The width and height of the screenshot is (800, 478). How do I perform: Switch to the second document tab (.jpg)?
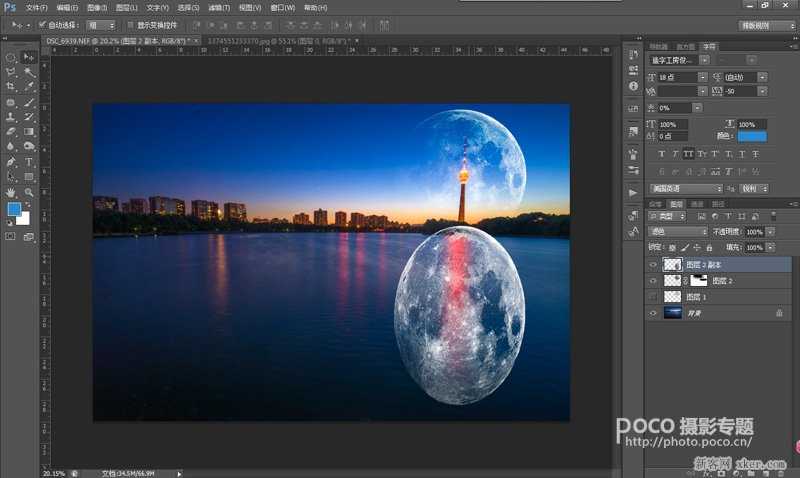click(278, 40)
